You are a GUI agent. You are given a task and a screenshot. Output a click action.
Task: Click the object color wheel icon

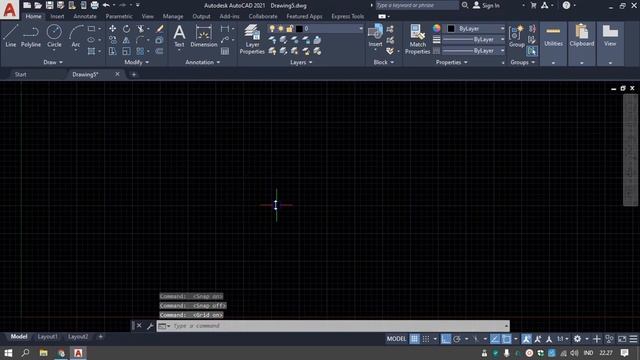(437, 29)
